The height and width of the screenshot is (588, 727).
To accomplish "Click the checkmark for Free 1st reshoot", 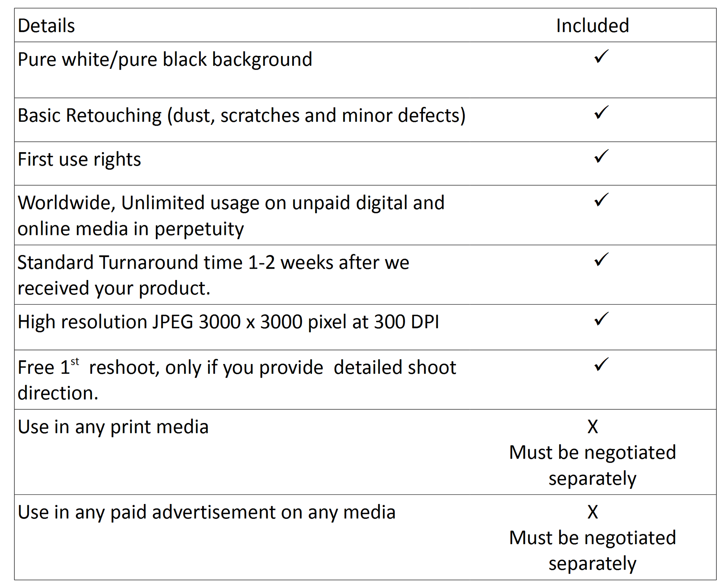I will coord(601,364).
